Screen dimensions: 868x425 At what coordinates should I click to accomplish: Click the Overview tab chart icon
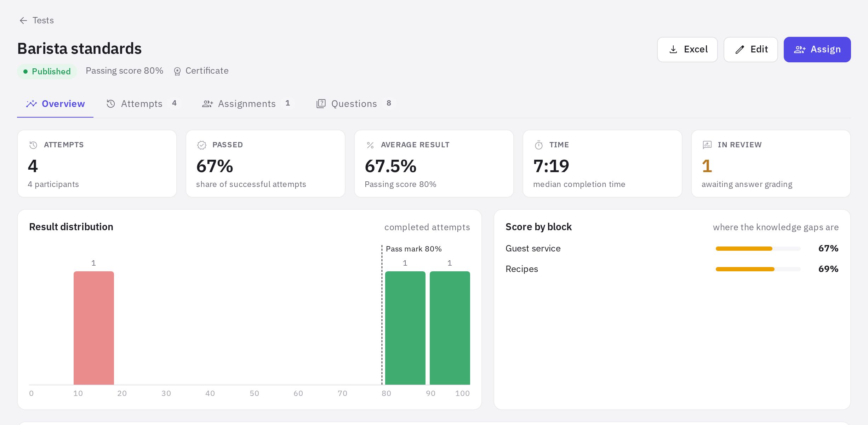click(32, 104)
